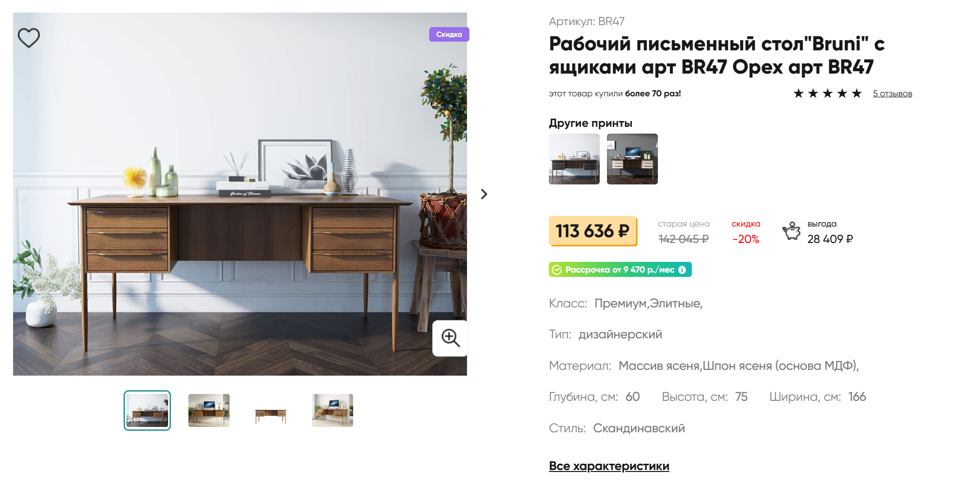Screen dimensions: 980x486
Task: Open image zoom with magnifier icon
Action: [x=451, y=338]
